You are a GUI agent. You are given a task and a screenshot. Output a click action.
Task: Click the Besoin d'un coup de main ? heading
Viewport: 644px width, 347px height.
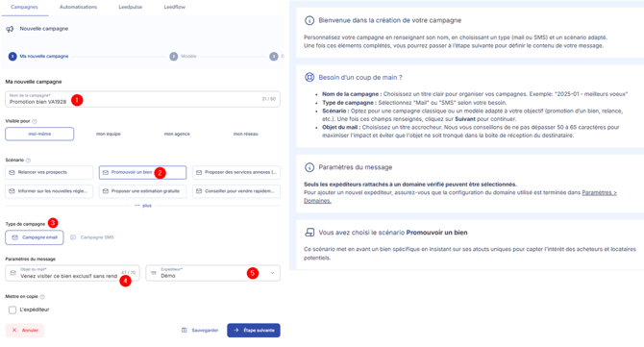(x=360, y=77)
